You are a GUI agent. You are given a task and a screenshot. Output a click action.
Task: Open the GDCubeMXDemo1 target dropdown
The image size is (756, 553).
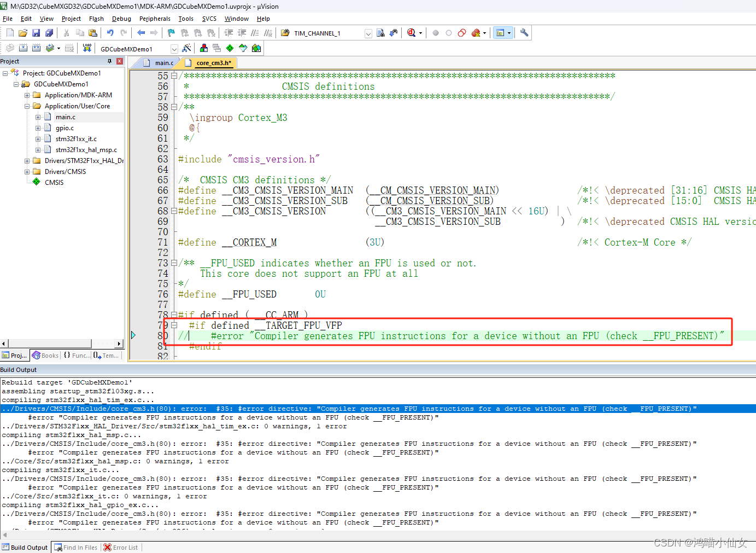(x=174, y=49)
